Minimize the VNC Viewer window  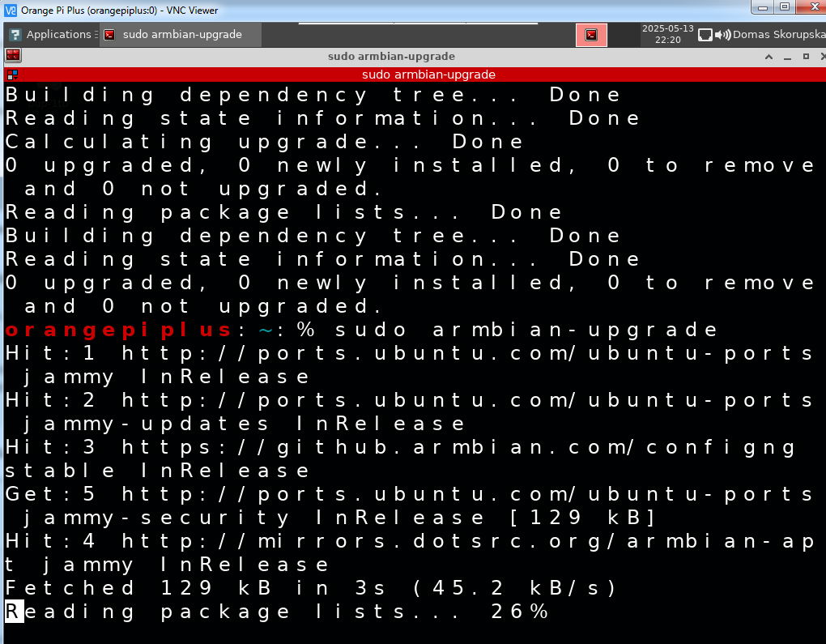[762, 6]
